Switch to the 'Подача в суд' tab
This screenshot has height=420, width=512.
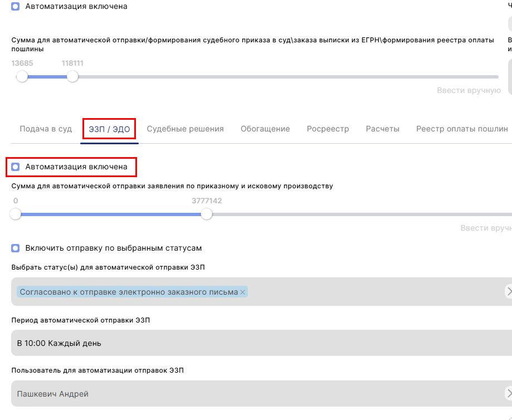coord(46,129)
